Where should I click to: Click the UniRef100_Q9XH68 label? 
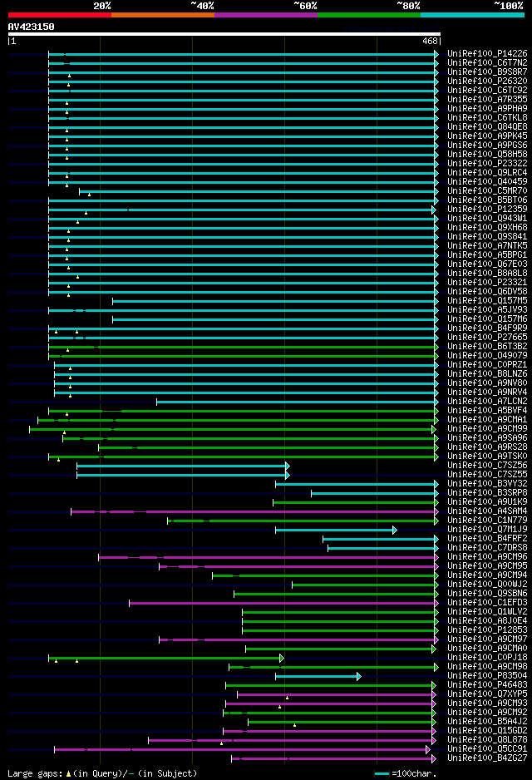[x=487, y=227]
